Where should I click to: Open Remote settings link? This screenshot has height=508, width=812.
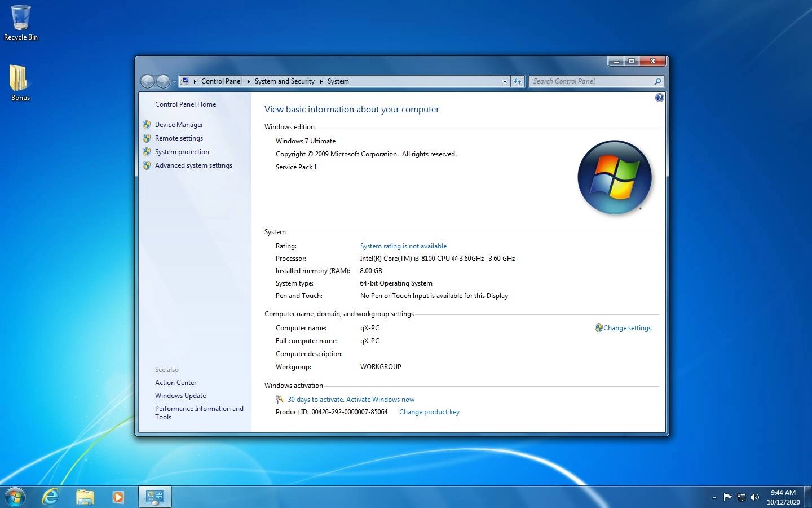coord(179,138)
